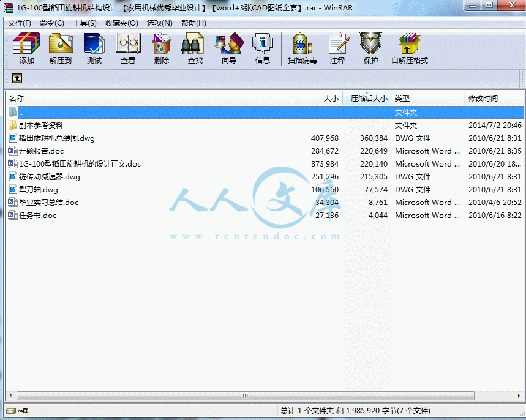This screenshot has height=420, width=526.
Task: Click the size value 873,984
Action: 325,163
